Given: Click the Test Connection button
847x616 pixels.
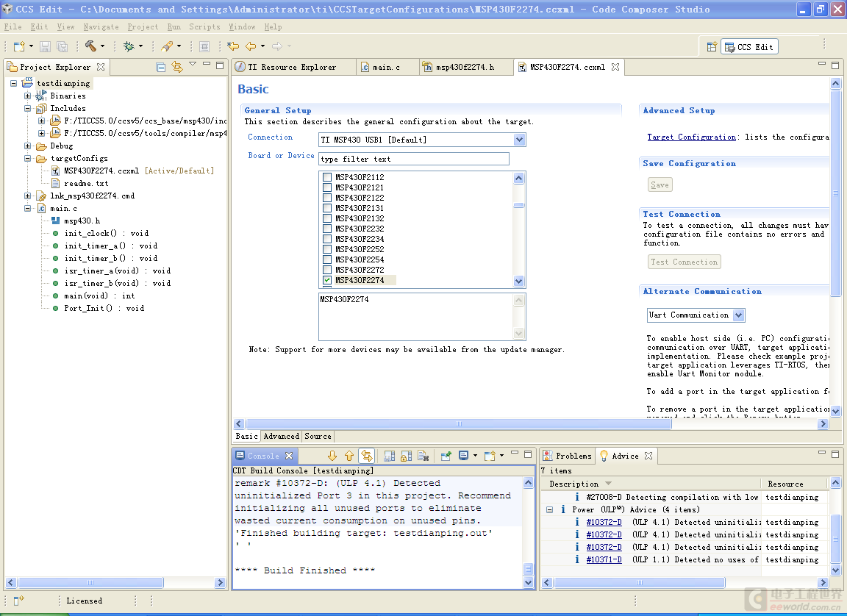Looking at the screenshot, I should (x=684, y=262).
